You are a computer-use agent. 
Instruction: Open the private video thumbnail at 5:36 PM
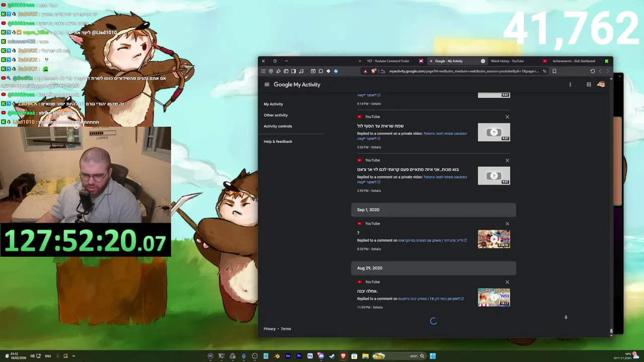[494, 132]
